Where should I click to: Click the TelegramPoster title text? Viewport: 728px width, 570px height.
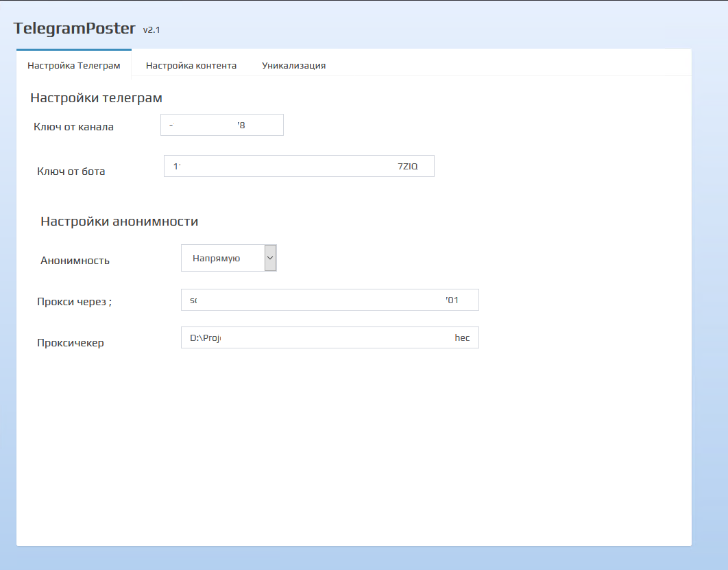coord(74,28)
